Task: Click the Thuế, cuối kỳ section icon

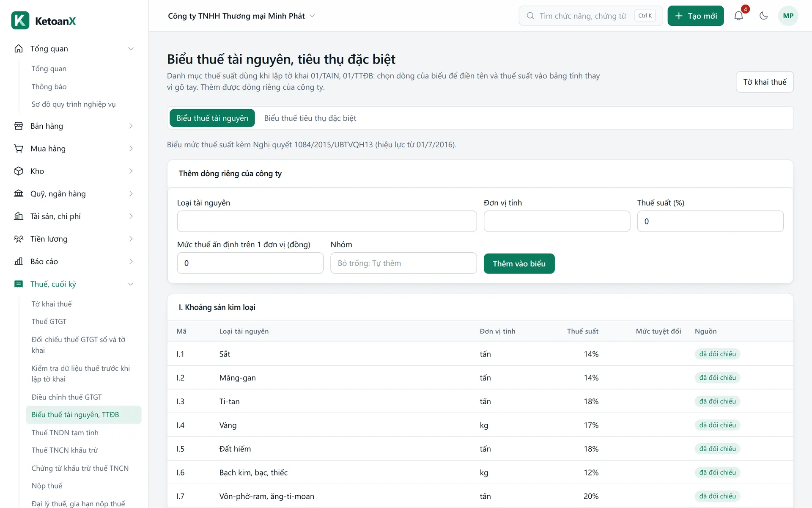Action: click(19, 284)
